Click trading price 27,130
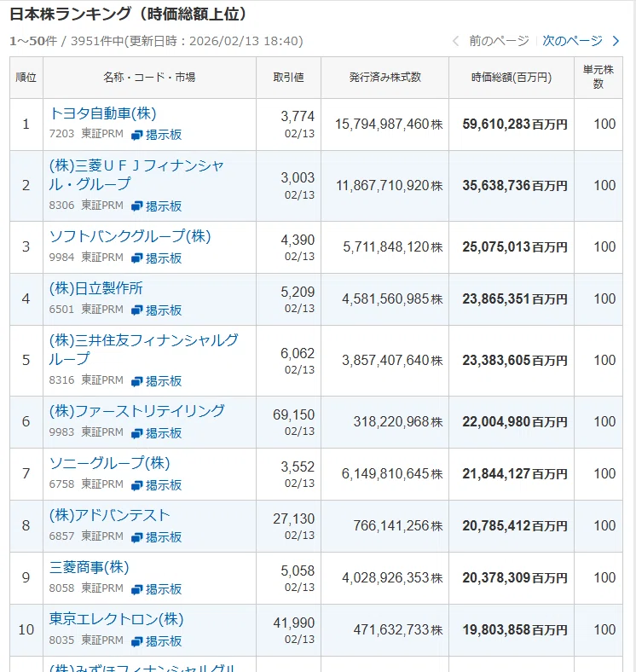 (293, 519)
